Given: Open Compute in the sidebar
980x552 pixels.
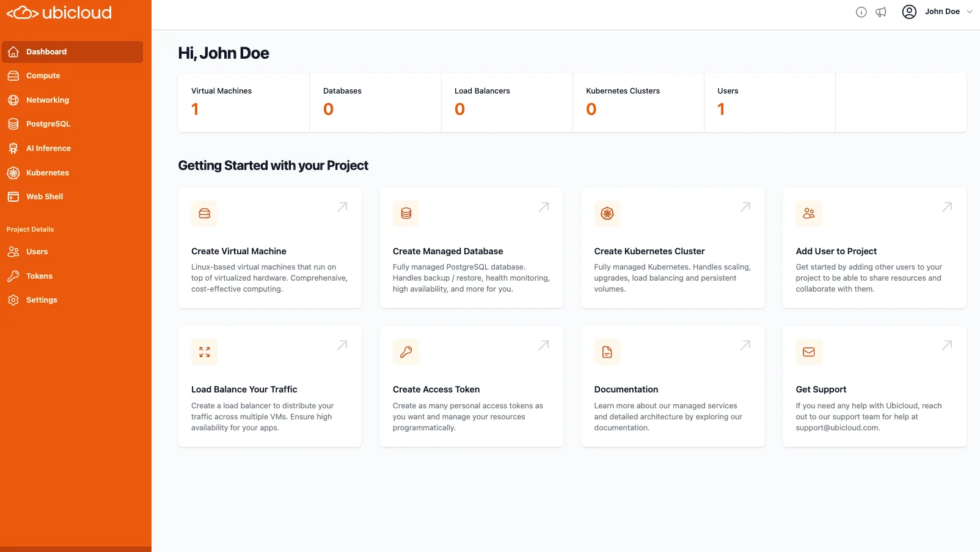Looking at the screenshot, I should click(43, 76).
